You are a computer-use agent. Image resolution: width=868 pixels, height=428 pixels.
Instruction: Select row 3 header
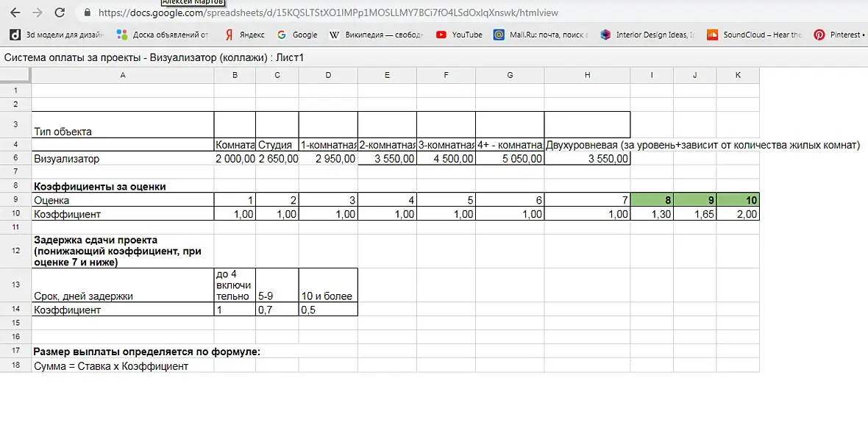point(15,124)
